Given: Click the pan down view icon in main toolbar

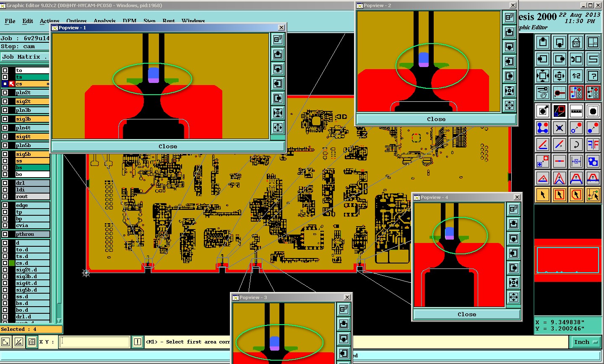Looking at the screenshot, I should click(560, 42).
